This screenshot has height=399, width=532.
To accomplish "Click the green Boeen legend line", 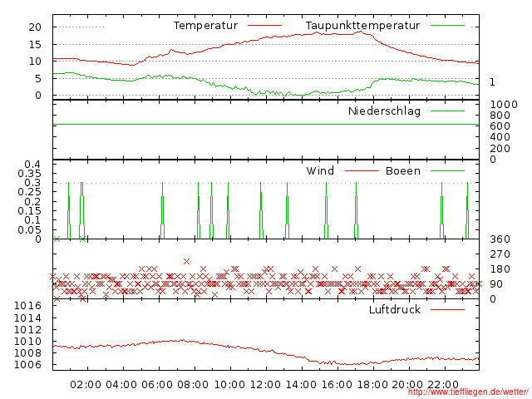I will 447,170.
